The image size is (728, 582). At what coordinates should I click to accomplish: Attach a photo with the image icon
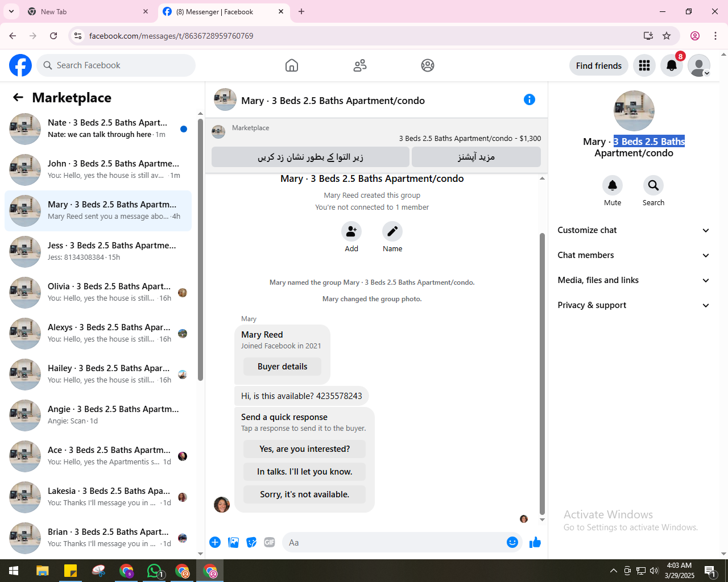233,542
